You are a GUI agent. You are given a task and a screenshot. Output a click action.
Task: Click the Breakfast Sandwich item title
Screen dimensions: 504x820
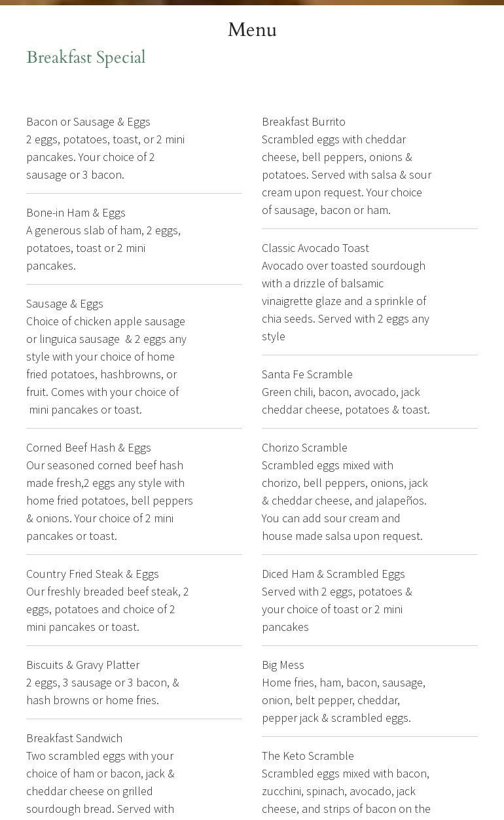point(74,738)
